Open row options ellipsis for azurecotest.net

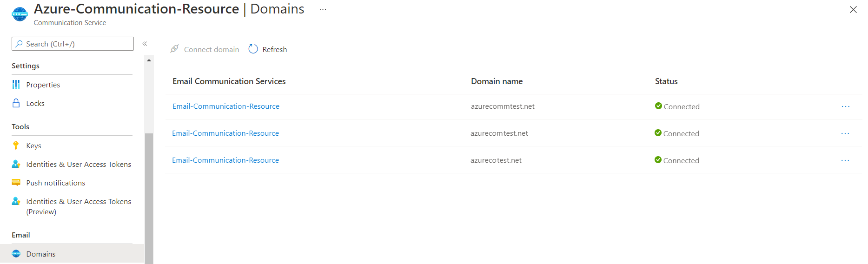pyautogui.click(x=845, y=160)
